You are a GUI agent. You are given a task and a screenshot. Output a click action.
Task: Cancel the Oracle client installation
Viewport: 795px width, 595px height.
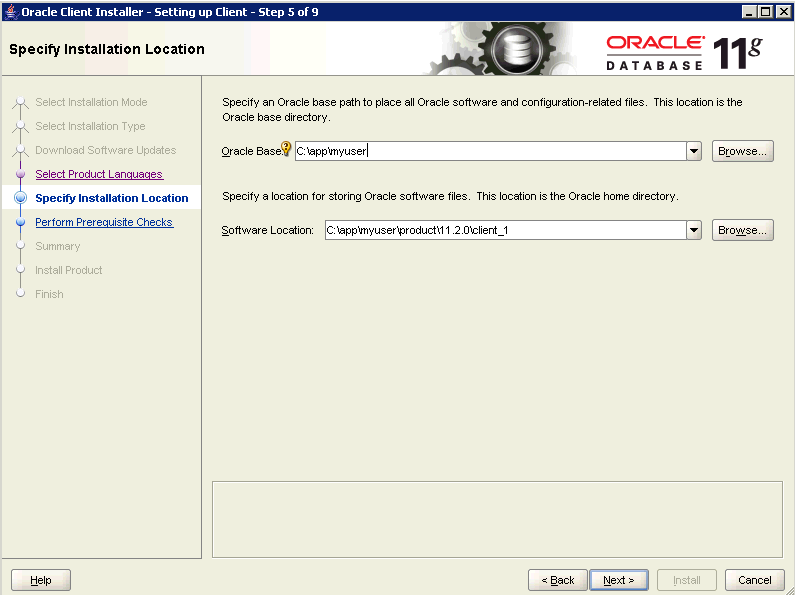755,580
